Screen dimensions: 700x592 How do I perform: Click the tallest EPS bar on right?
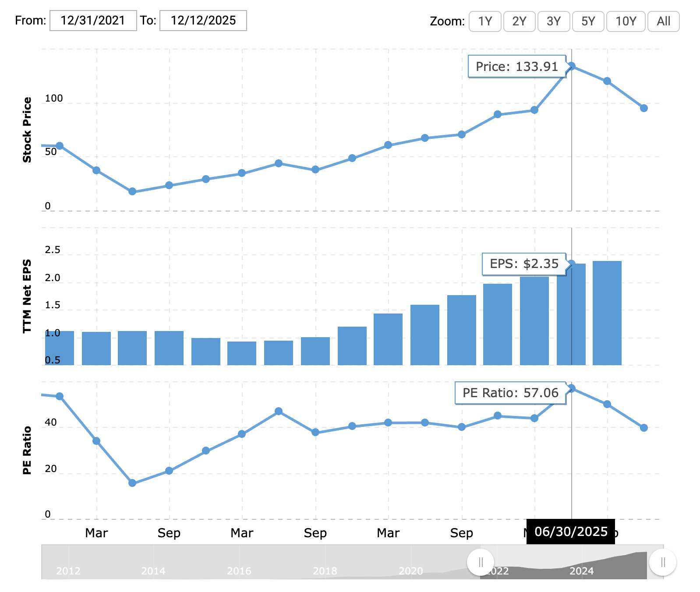[607, 313]
